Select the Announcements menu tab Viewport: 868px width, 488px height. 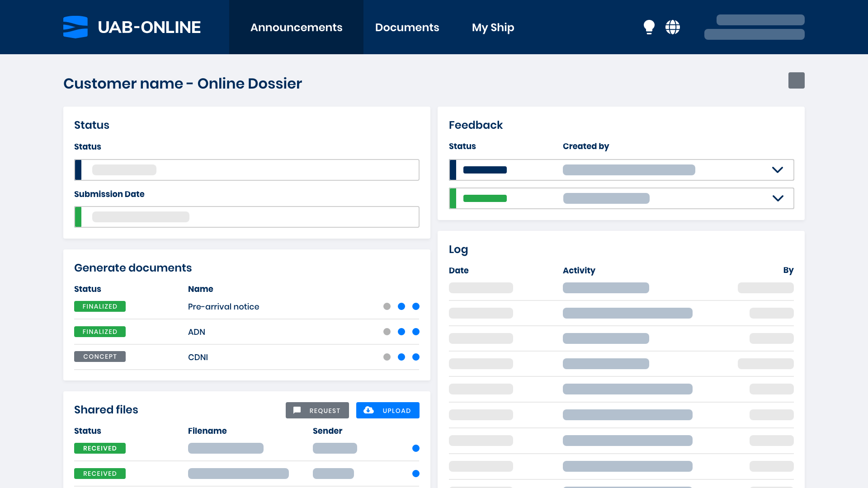[296, 27]
